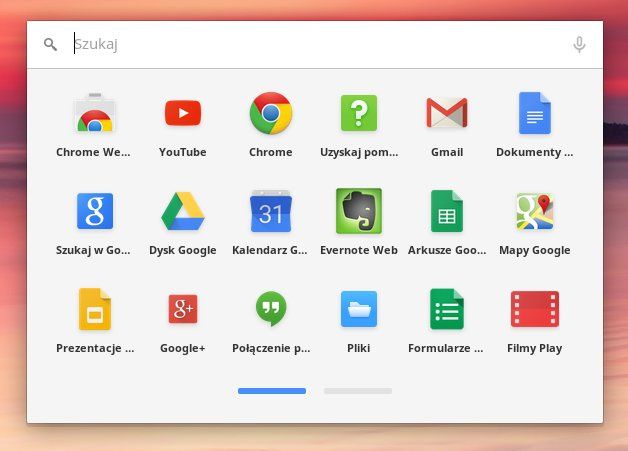This screenshot has height=451, width=628.
Task: Launch the Evernote Web app
Action: coord(359,211)
